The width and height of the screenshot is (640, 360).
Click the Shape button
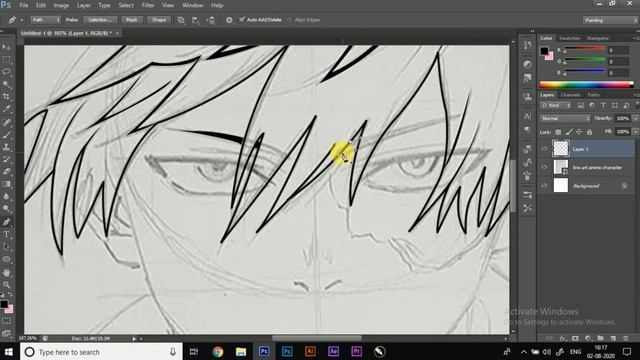159,20
